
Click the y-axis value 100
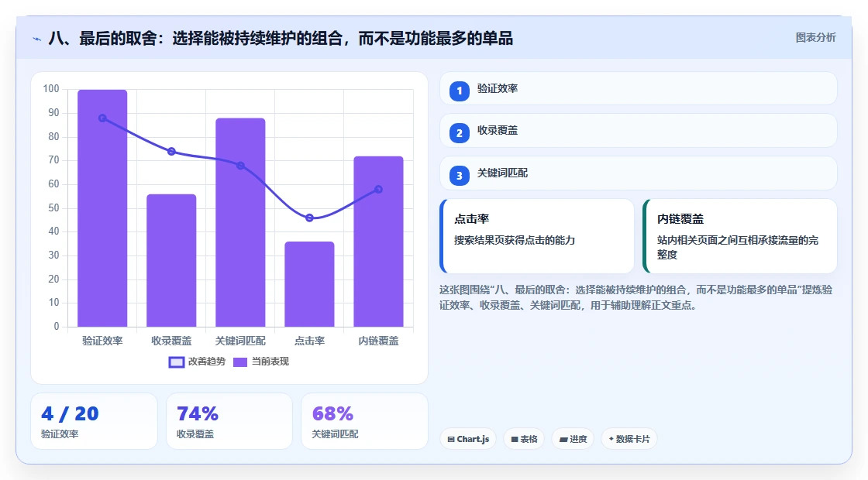pos(51,89)
